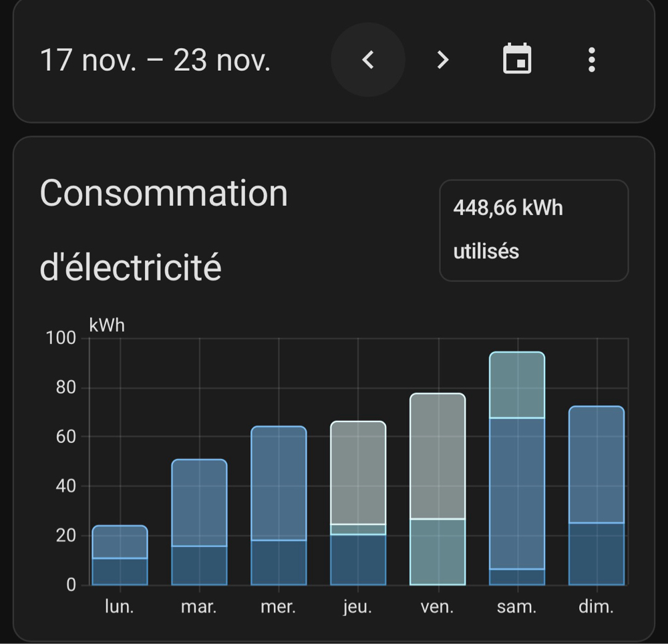
Task: Open the calendar date picker icon
Action: (x=517, y=60)
